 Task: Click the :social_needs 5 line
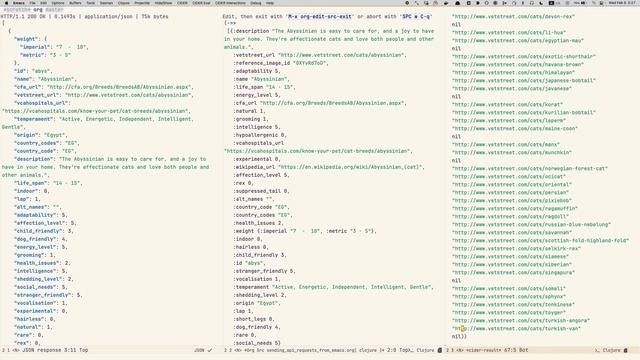pyautogui.click(x=257, y=343)
